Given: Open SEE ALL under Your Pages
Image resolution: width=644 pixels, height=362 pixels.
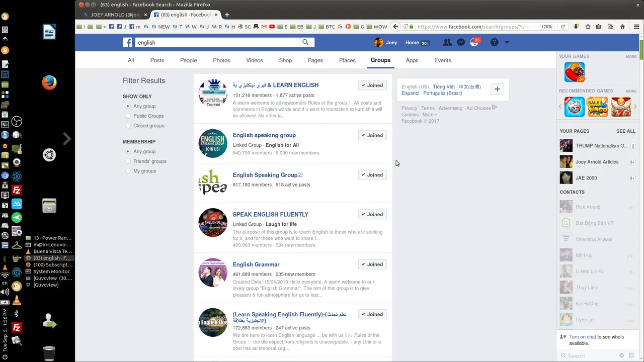Looking at the screenshot, I should click(626, 131).
